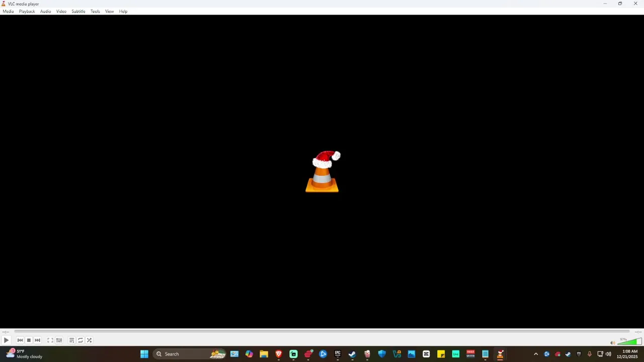Image resolution: width=644 pixels, height=362 pixels.
Task: Open the Subtitle menu
Action: click(78, 11)
